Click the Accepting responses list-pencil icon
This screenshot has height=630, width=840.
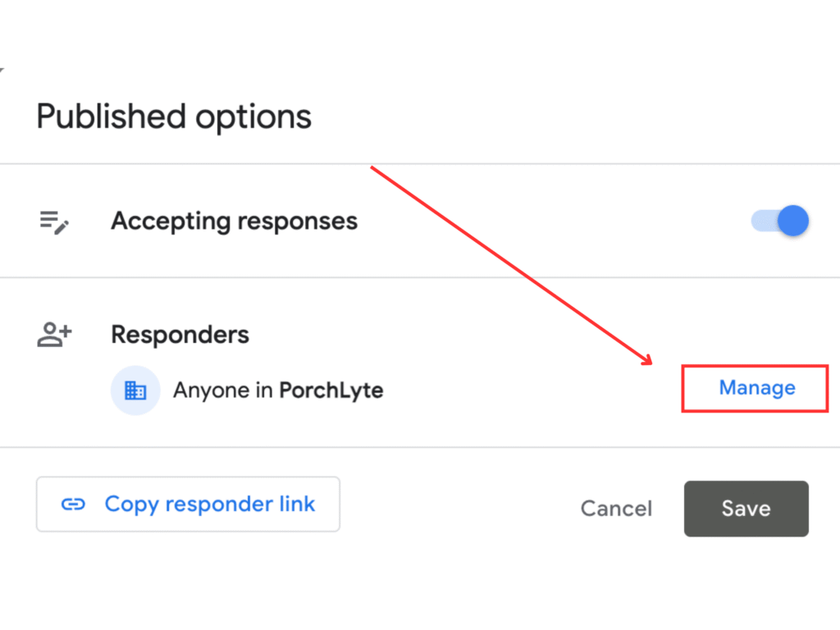[54, 222]
